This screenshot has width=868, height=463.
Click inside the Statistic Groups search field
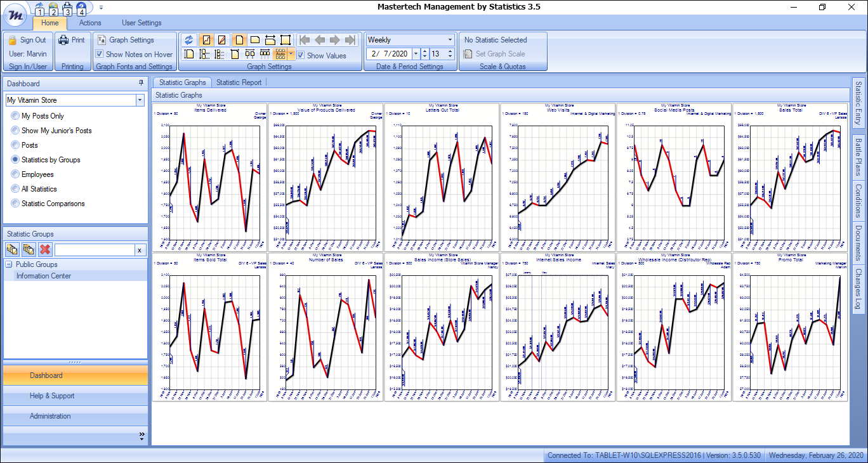(x=94, y=250)
